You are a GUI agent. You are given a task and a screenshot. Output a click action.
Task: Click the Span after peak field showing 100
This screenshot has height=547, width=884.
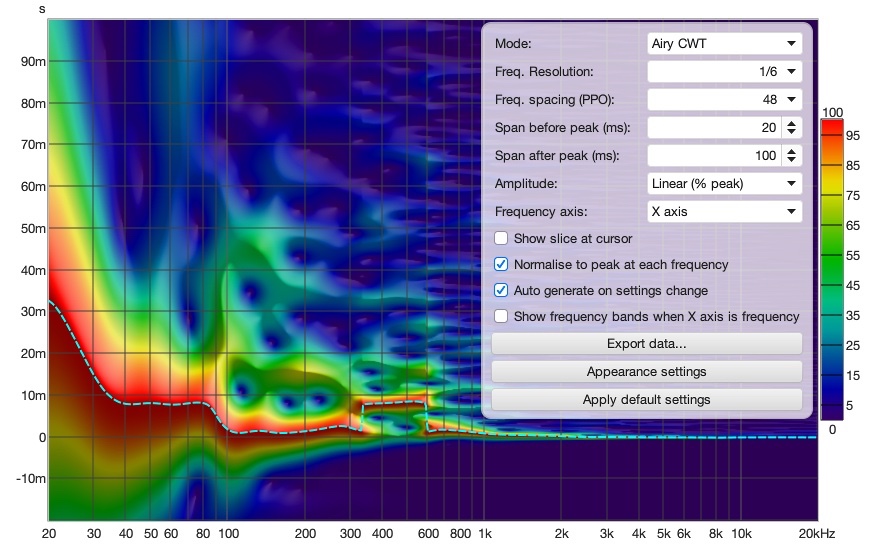(x=714, y=156)
